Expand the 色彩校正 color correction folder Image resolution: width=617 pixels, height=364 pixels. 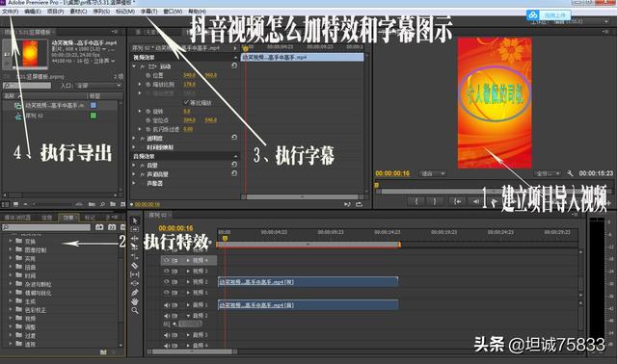pos(11,310)
